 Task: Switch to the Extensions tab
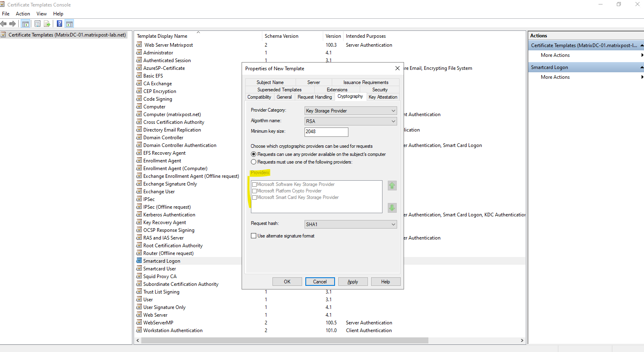pos(337,90)
